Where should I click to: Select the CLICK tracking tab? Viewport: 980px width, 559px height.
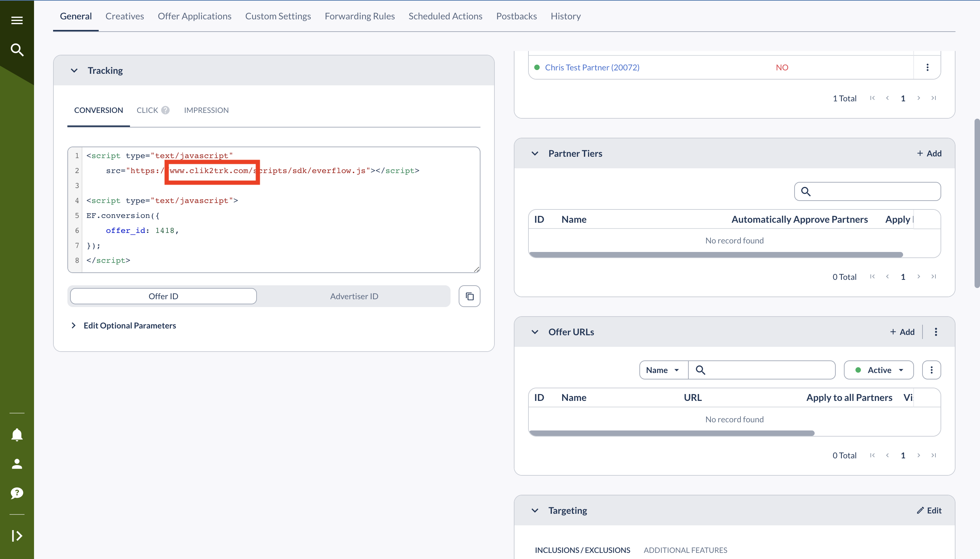click(147, 110)
